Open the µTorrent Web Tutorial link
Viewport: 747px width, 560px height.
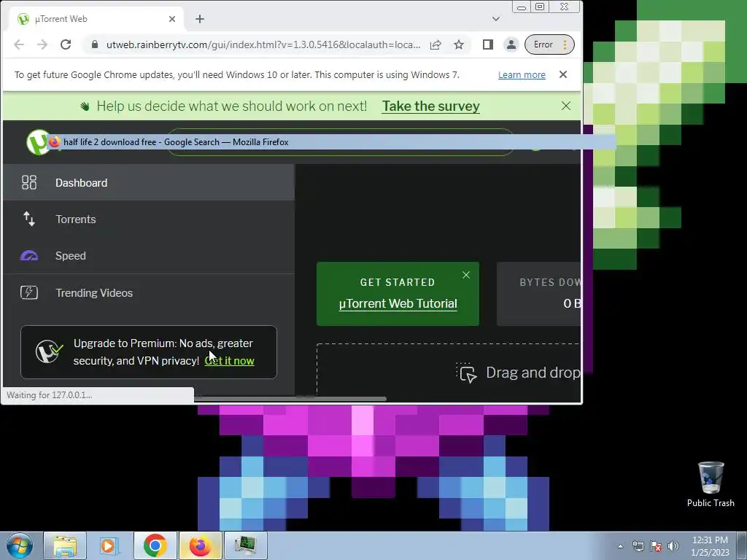[398, 304]
